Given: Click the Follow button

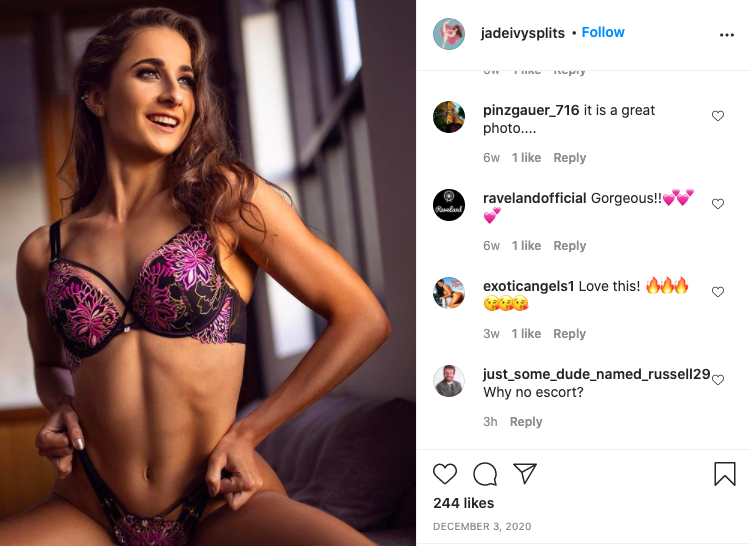Looking at the screenshot, I should tap(603, 33).
